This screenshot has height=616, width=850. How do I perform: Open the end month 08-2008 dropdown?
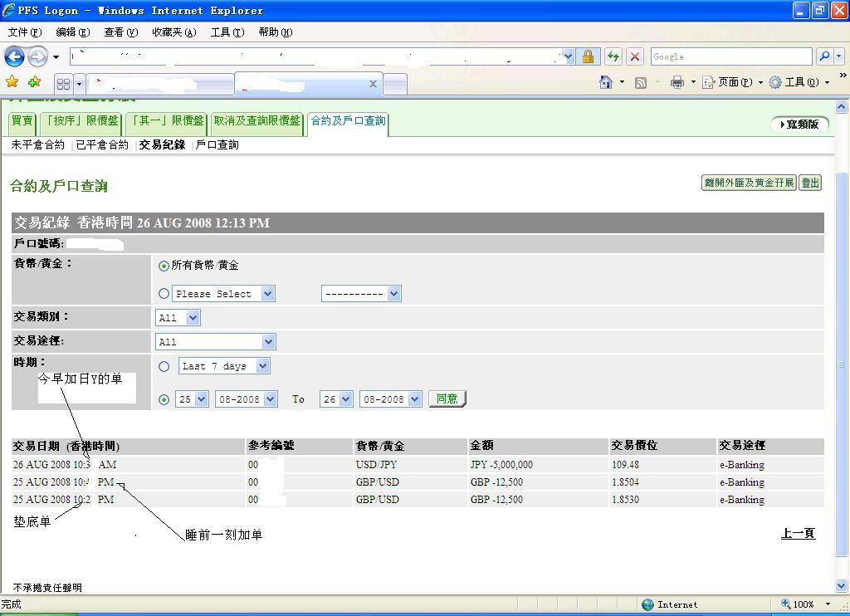pos(391,399)
